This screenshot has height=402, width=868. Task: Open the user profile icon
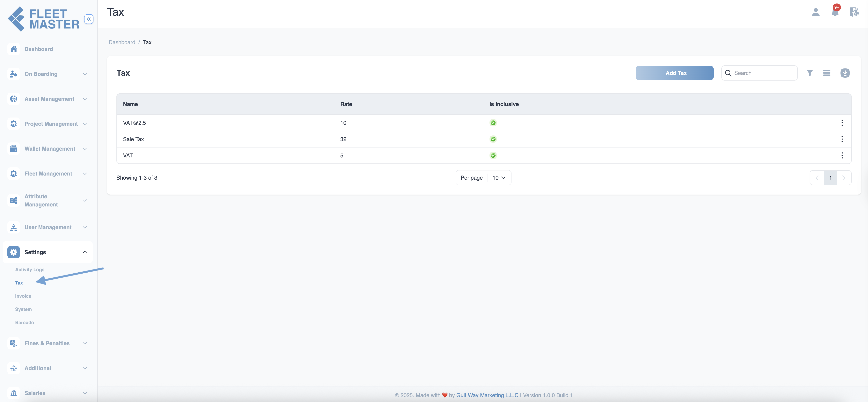click(x=815, y=12)
